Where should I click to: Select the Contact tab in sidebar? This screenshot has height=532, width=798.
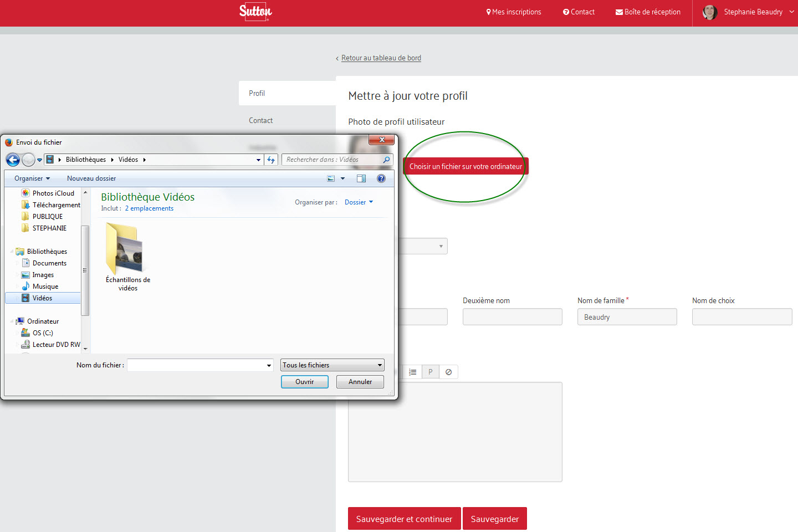(260, 120)
